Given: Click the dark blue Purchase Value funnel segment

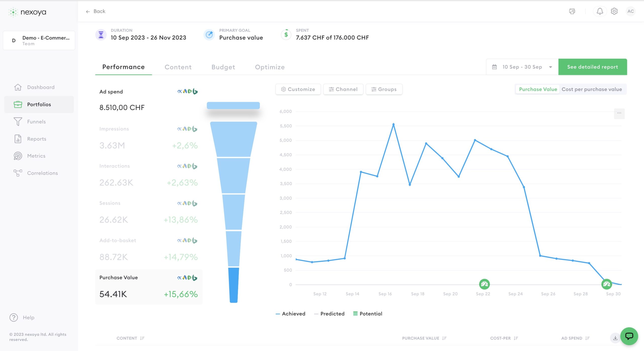Looking at the screenshot, I should (233, 285).
